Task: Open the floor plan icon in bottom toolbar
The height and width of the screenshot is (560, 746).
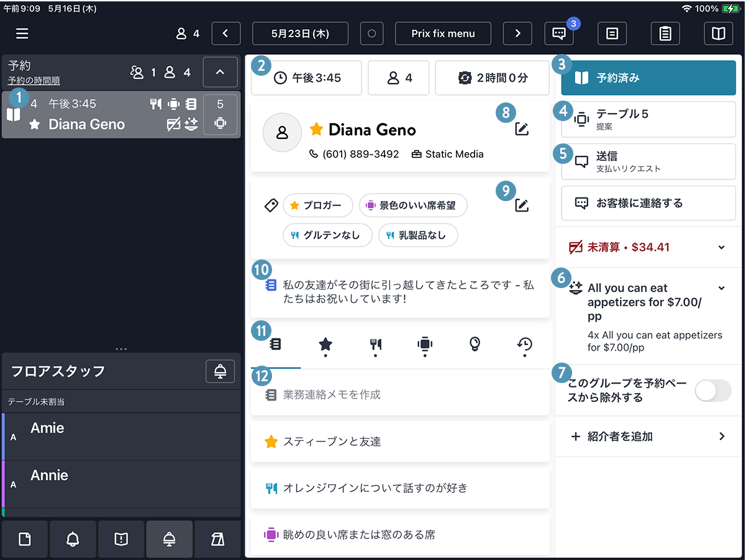Action: (x=217, y=539)
